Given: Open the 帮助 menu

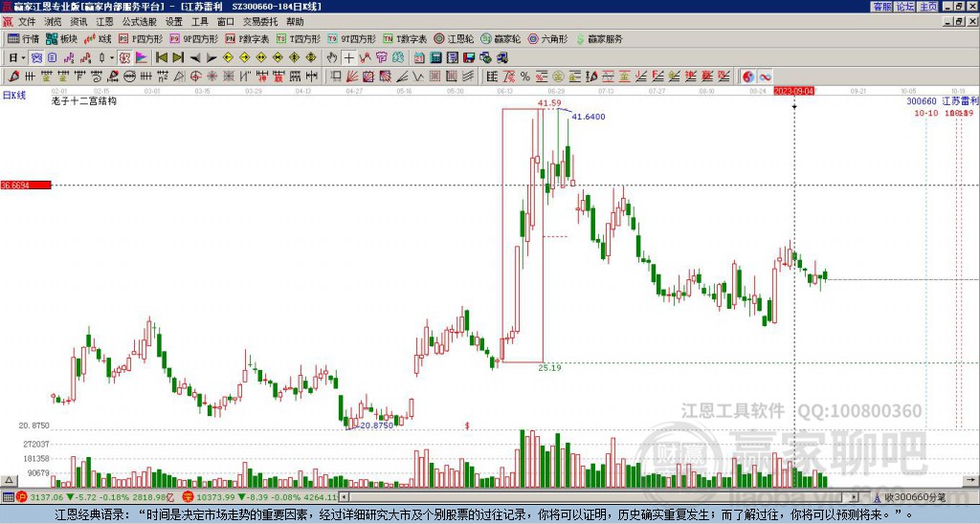Looking at the screenshot, I should pos(295,22).
